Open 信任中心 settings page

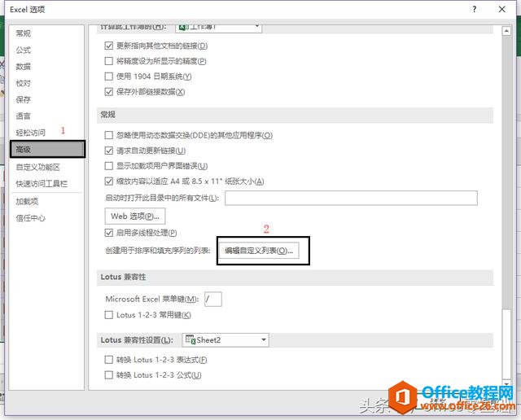(x=31, y=218)
